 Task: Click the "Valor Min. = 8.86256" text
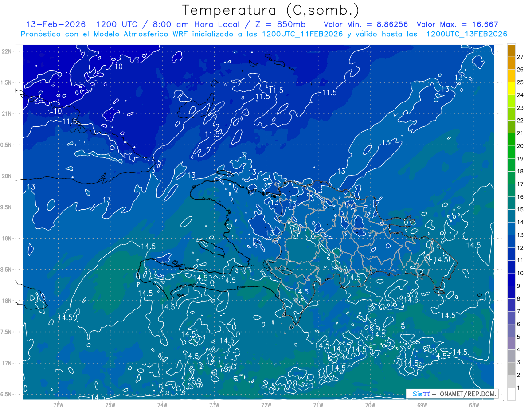pyautogui.click(x=366, y=25)
